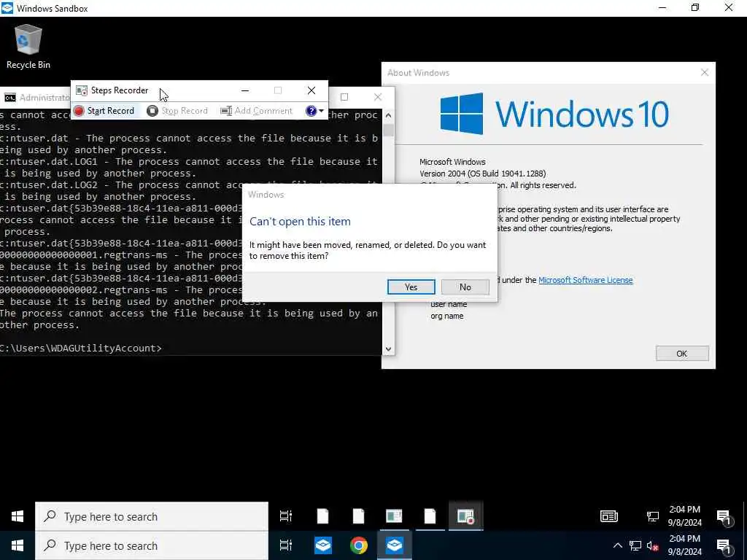Click the Command Prompt scrollbar up arrow
This screenshot has width=747, height=560.
pos(388,115)
